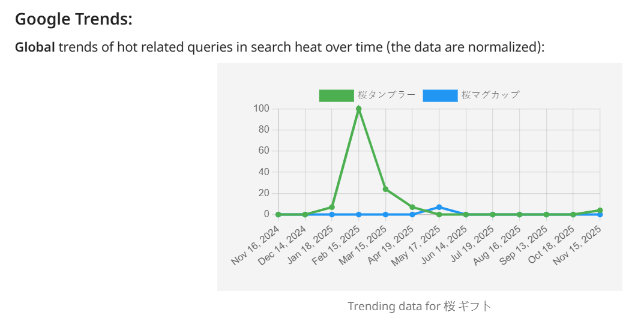Toggle the blue 桜マグカップ legend swatch
Screen dimensions: 644x324
point(440,95)
